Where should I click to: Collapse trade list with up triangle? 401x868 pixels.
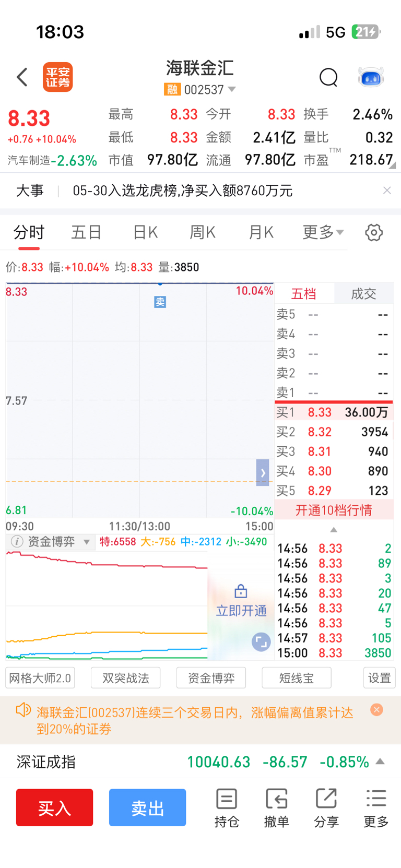pos(334,530)
